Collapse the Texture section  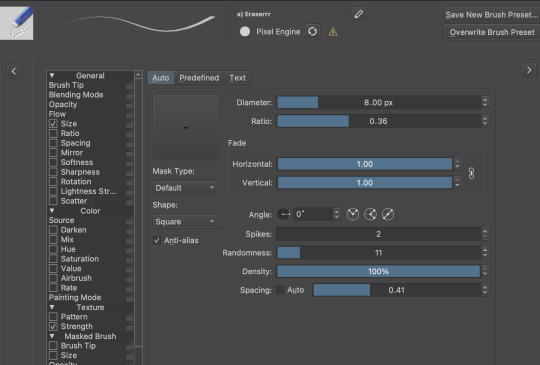52,307
